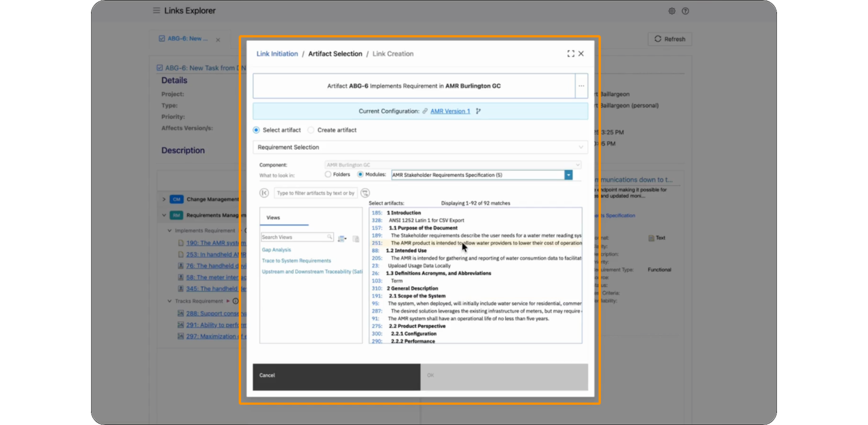This screenshot has height=425, width=868.
Task: Expand the dialog to full screen
Action: point(571,54)
